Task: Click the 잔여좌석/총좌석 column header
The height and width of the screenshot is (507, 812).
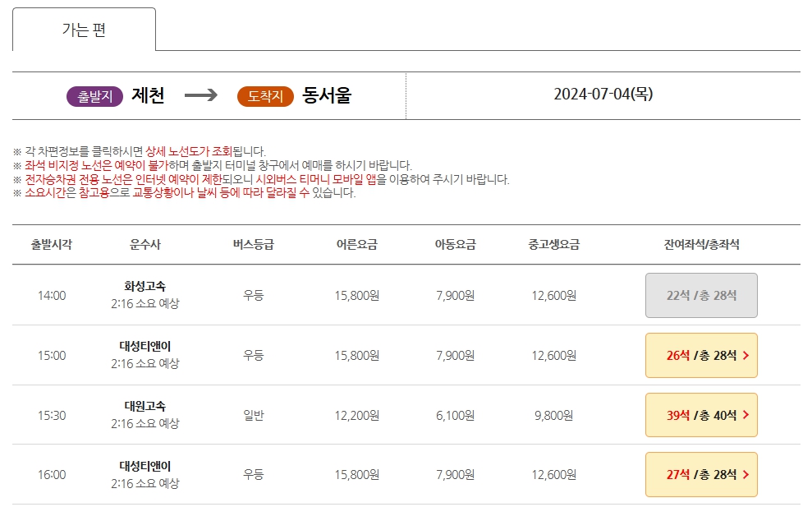Action: [702, 244]
